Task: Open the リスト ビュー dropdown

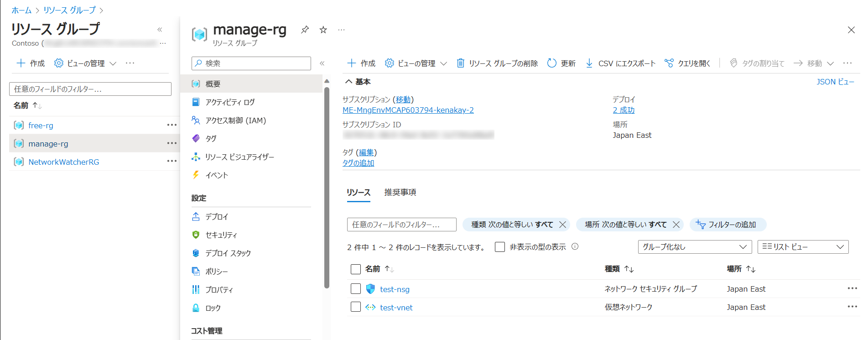Action: point(803,247)
